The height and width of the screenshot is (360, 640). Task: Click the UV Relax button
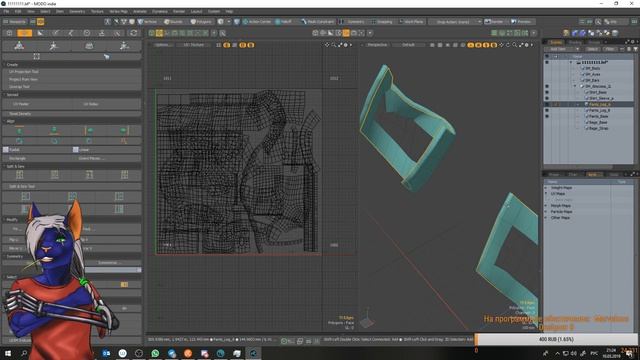(x=107, y=104)
